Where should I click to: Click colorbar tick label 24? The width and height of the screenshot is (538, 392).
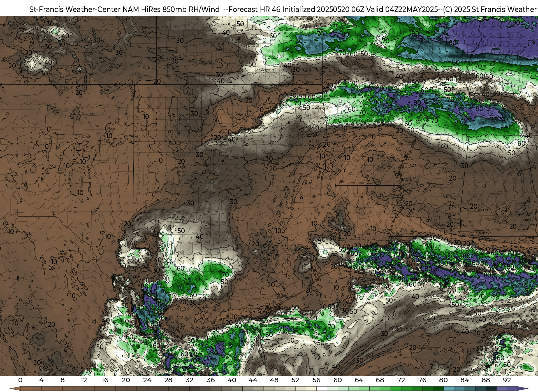click(147, 380)
